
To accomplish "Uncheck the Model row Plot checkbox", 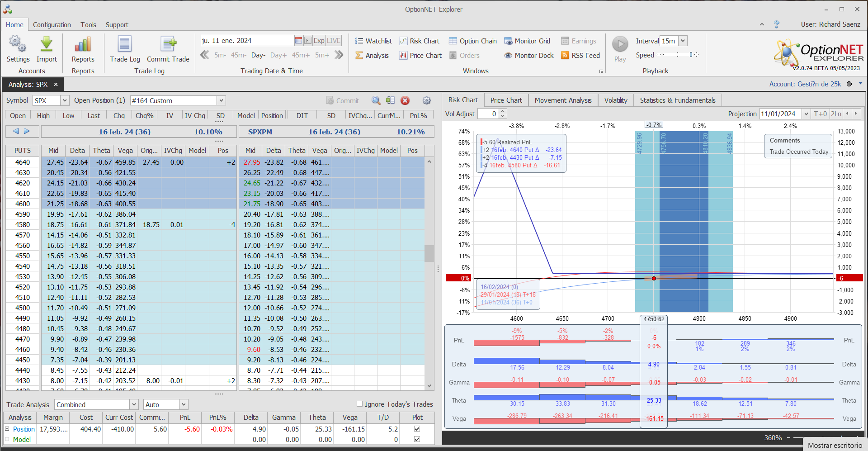I will click(417, 439).
